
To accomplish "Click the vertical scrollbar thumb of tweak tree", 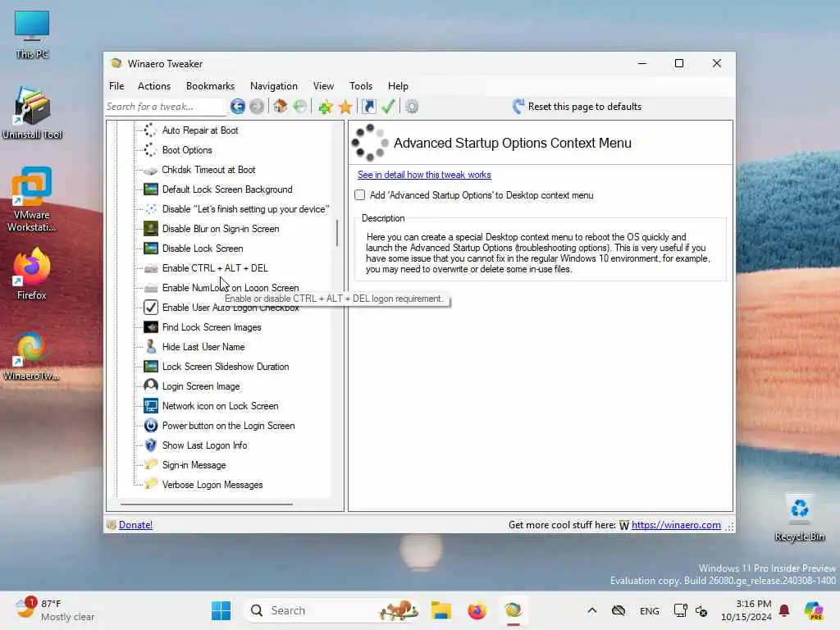I will [x=337, y=232].
